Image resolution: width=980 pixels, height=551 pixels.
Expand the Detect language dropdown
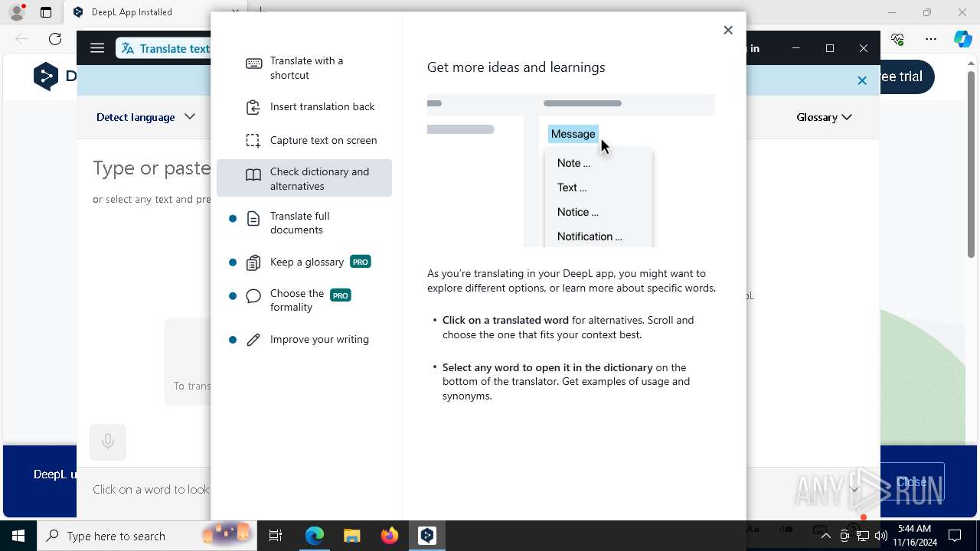pyautogui.click(x=145, y=117)
